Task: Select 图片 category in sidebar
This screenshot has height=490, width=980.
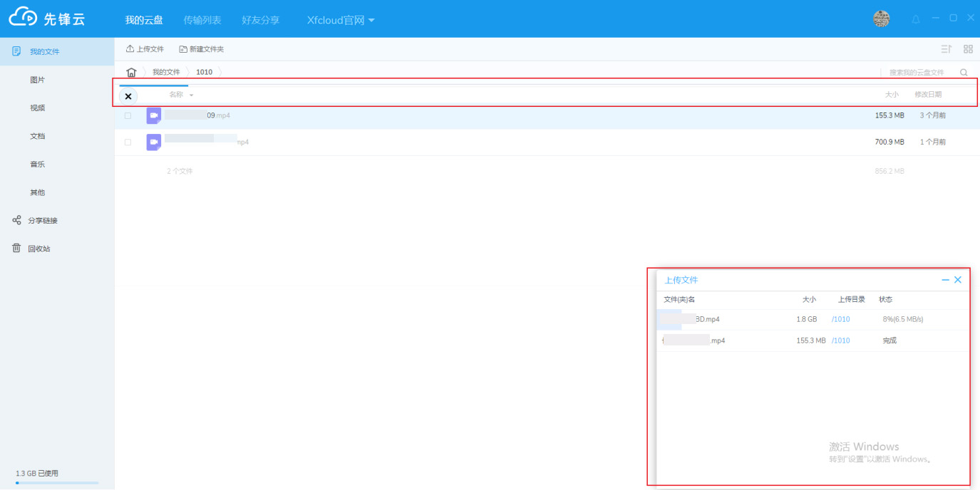Action: pyautogui.click(x=37, y=80)
